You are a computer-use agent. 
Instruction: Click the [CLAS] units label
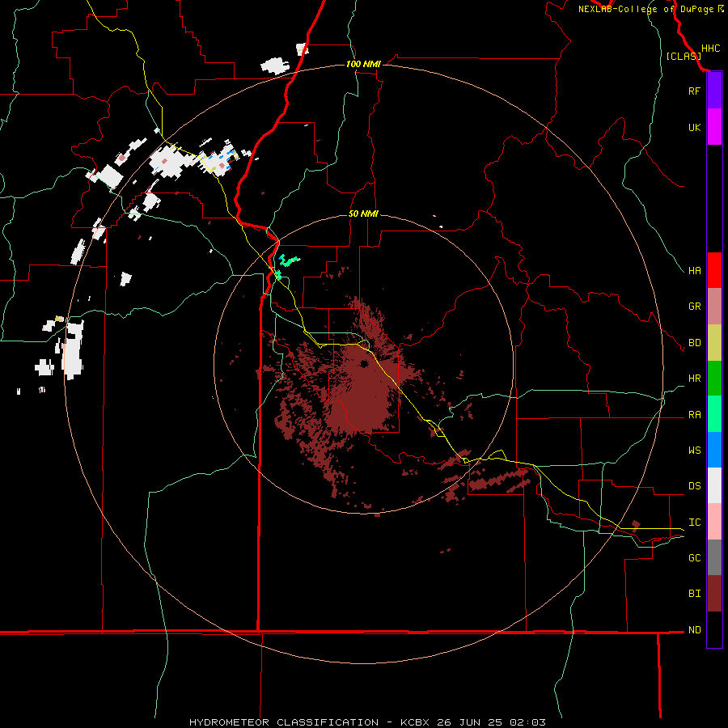tap(684, 57)
